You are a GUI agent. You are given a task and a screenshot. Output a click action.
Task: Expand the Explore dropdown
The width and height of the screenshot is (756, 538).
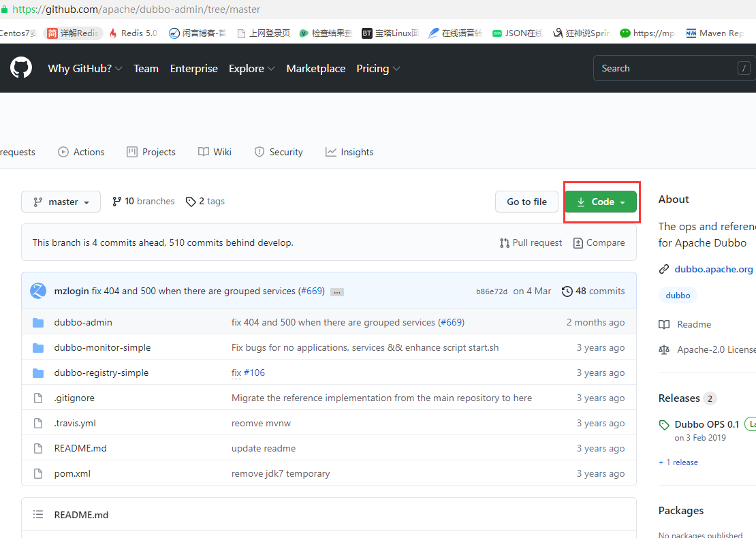pos(252,69)
